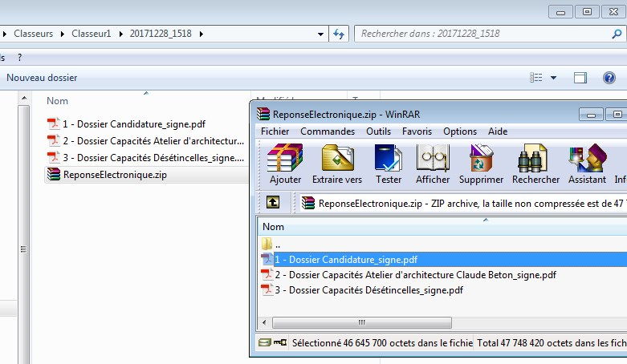The width and height of the screenshot is (627, 364).
Task: Minimize the WinRAR window
Action: coord(591,115)
